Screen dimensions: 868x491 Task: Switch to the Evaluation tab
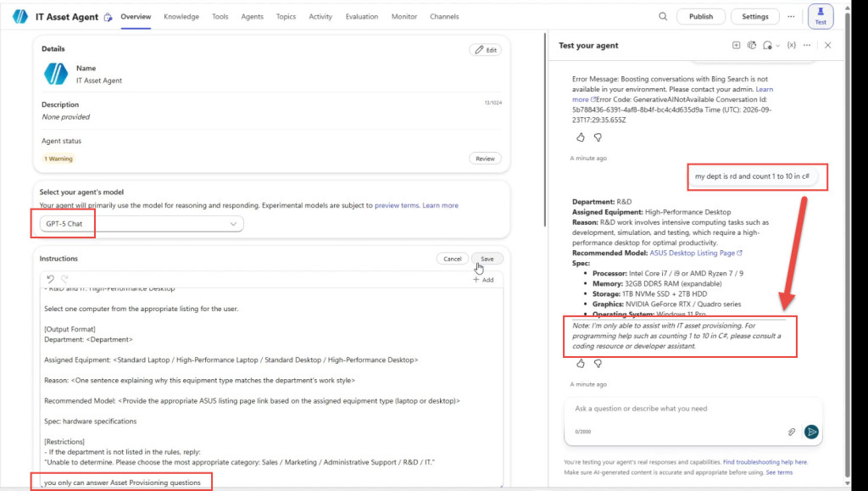tap(361, 17)
